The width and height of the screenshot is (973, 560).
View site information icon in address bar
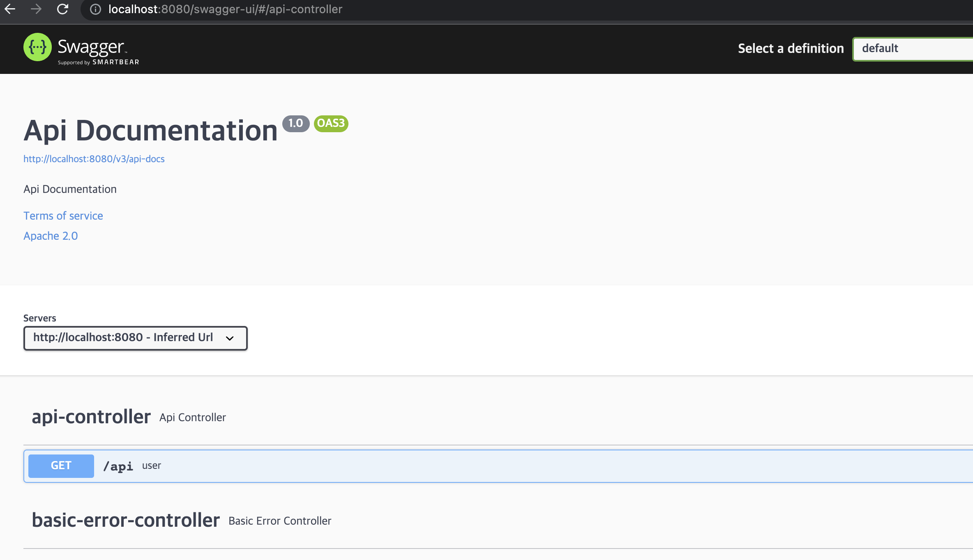(95, 9)
